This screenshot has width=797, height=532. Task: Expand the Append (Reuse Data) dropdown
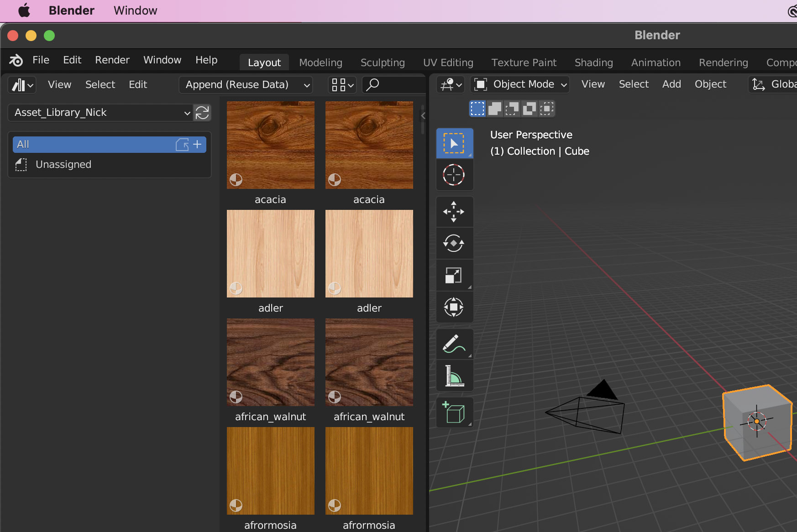(246, 85)
